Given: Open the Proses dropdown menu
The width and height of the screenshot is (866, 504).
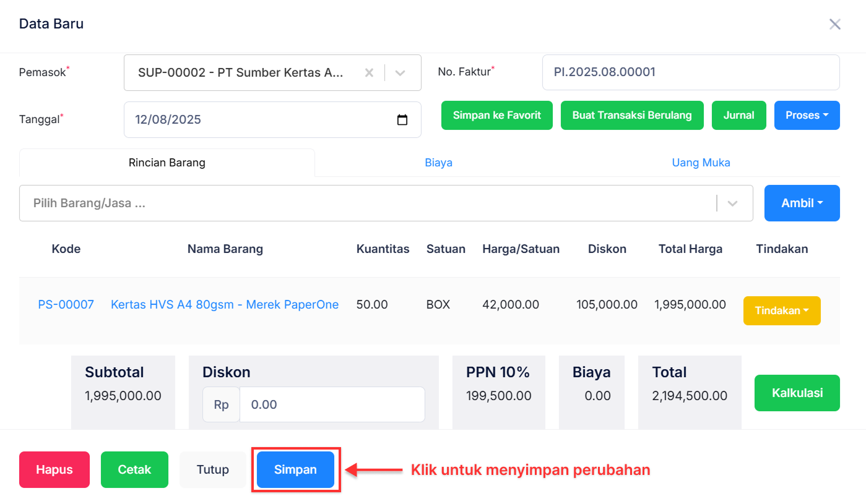Looking at the screenshot, I should (x=807, y=115).
